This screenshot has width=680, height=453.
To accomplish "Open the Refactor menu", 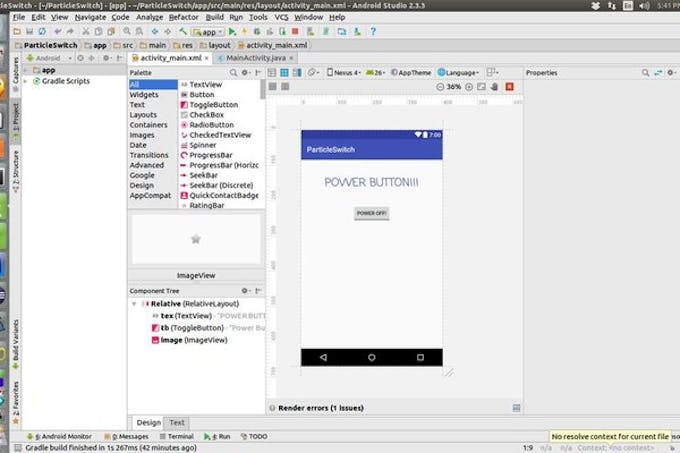I will [x=183, y=17].
